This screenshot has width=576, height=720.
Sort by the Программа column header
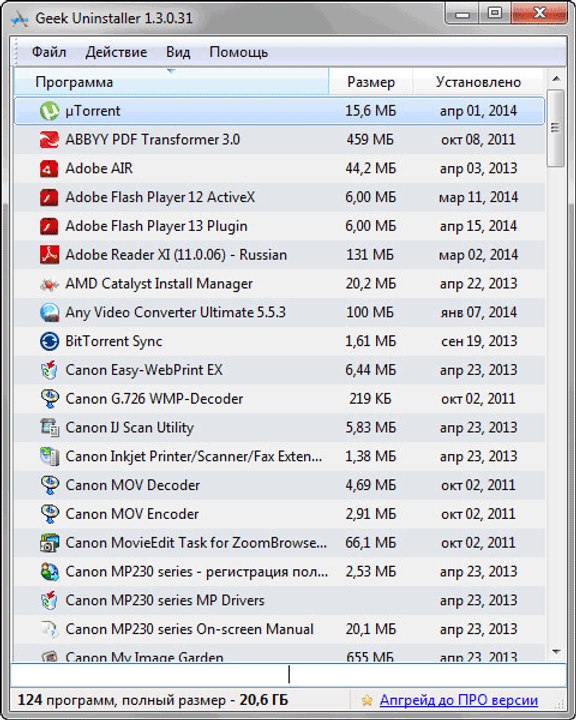(x=171, y=82)
